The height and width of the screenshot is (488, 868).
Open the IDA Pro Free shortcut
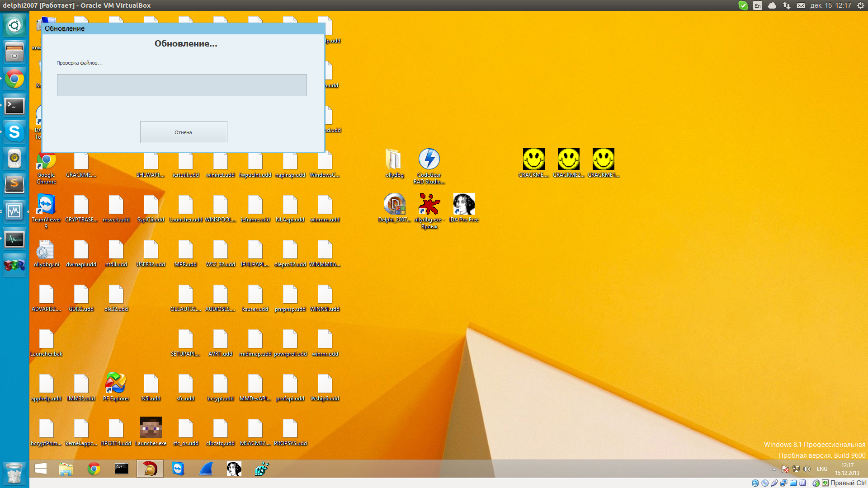pos(464,204)
